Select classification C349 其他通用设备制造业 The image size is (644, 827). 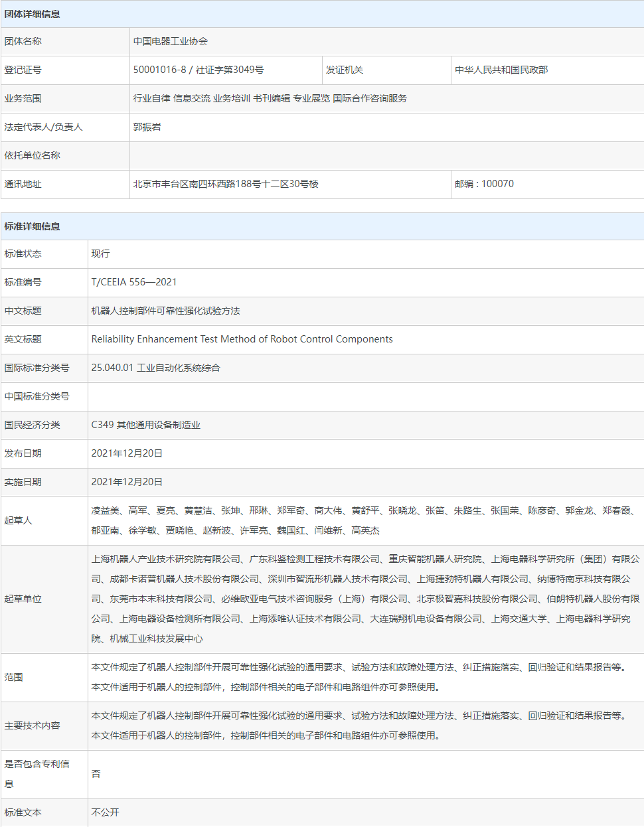click(145, 425)
